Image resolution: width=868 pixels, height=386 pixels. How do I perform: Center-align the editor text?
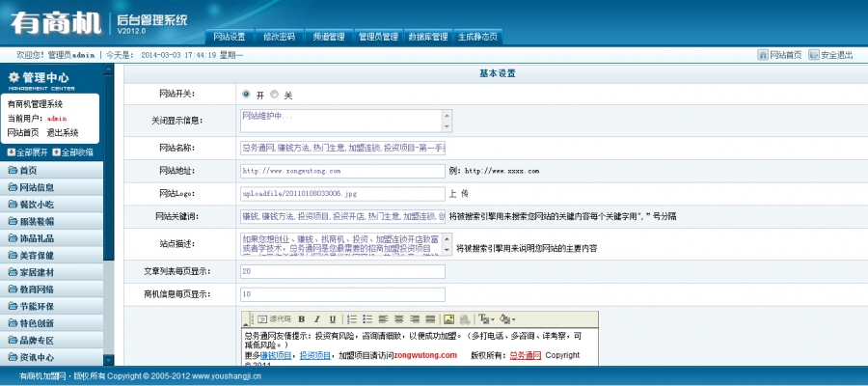398,319
